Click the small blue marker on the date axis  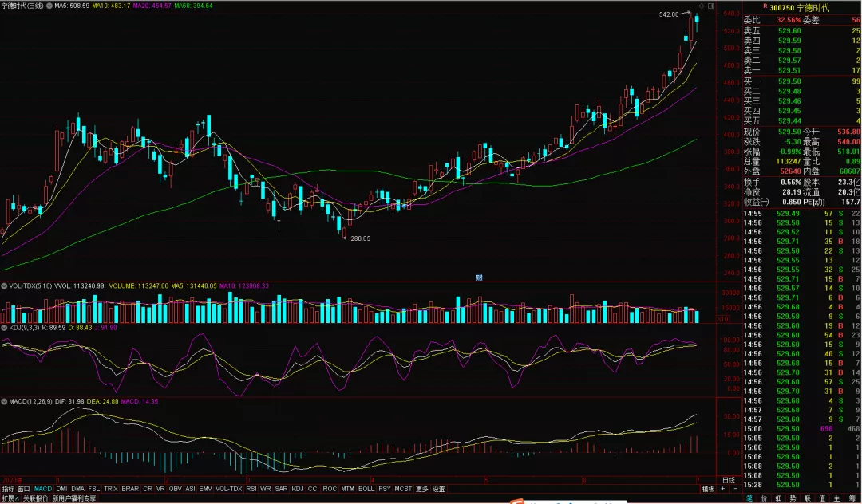480,278
